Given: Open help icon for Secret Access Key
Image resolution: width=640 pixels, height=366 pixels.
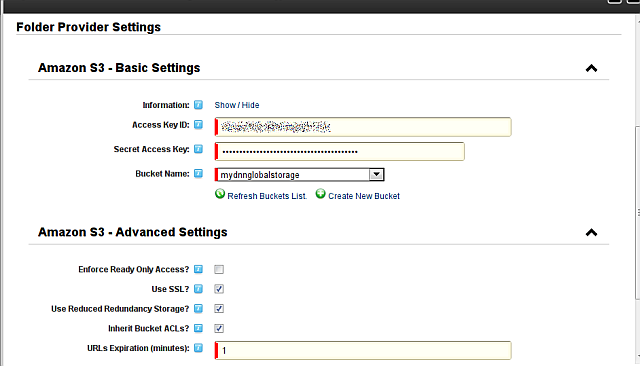Looking at the screenshot, I should point(198,149).
